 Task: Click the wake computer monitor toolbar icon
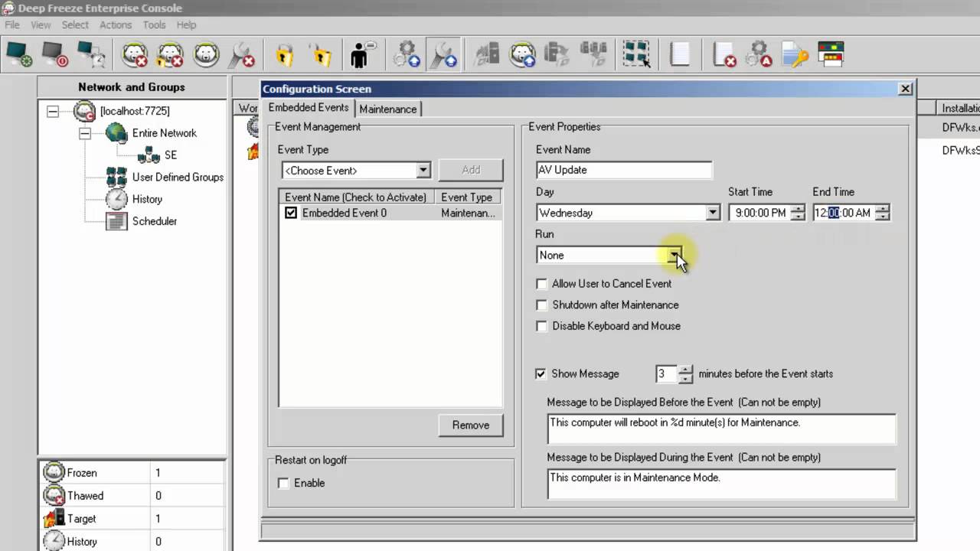tap(19, 54)
